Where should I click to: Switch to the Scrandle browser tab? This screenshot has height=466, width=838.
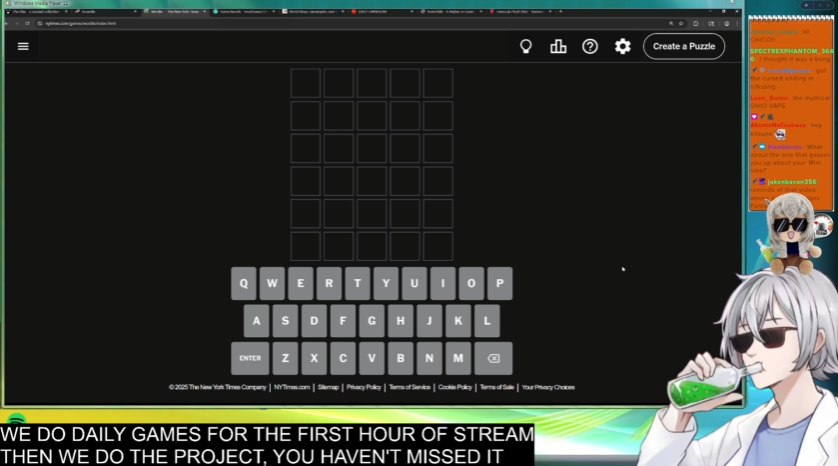coord(106,11)
